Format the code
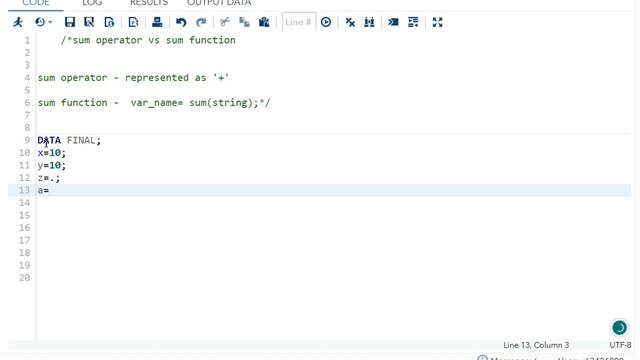This screenshot has height=360, width=640. coord(413,22)
